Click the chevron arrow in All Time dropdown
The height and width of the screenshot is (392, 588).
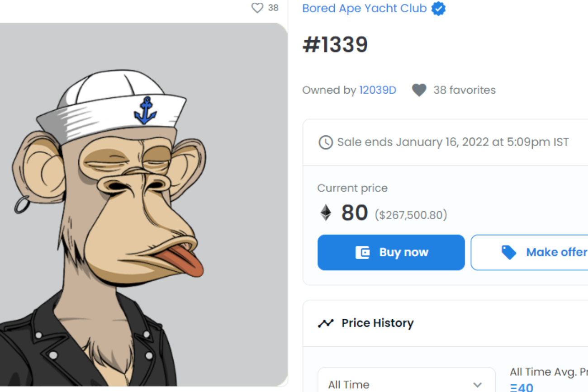click(x=477, y=385)
